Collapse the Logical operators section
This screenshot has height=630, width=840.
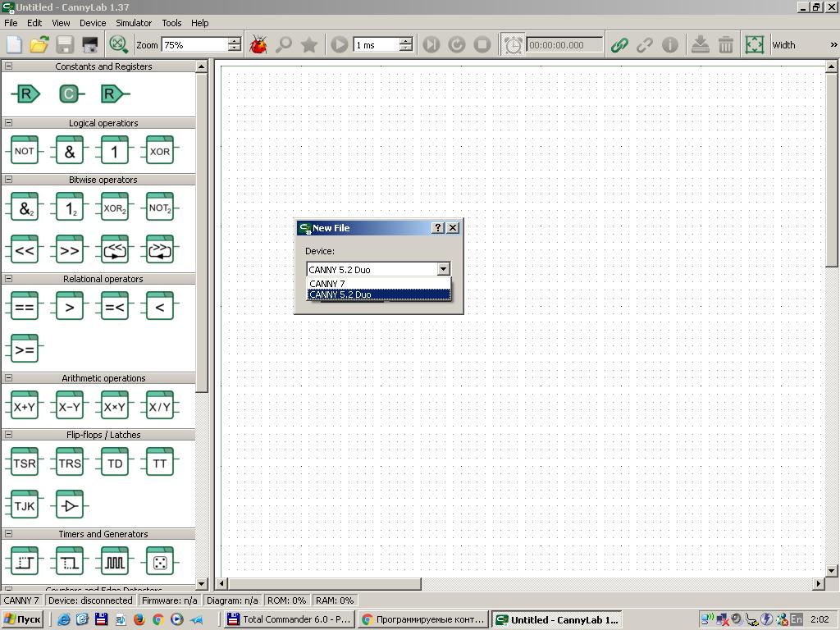8,123
